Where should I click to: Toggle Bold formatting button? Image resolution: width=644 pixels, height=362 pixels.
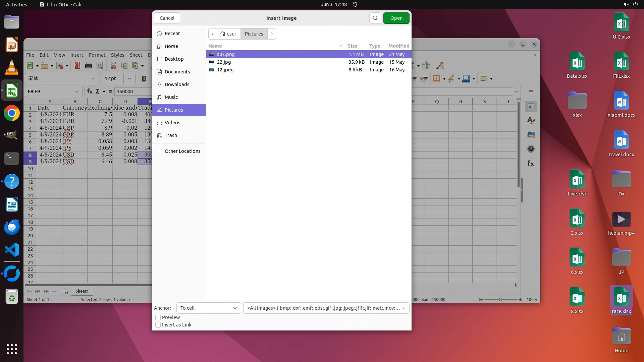(144, 79)
